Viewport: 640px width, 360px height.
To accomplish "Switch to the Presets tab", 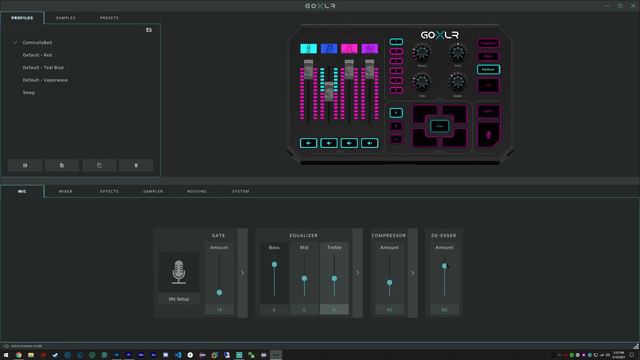I will 109,18.
